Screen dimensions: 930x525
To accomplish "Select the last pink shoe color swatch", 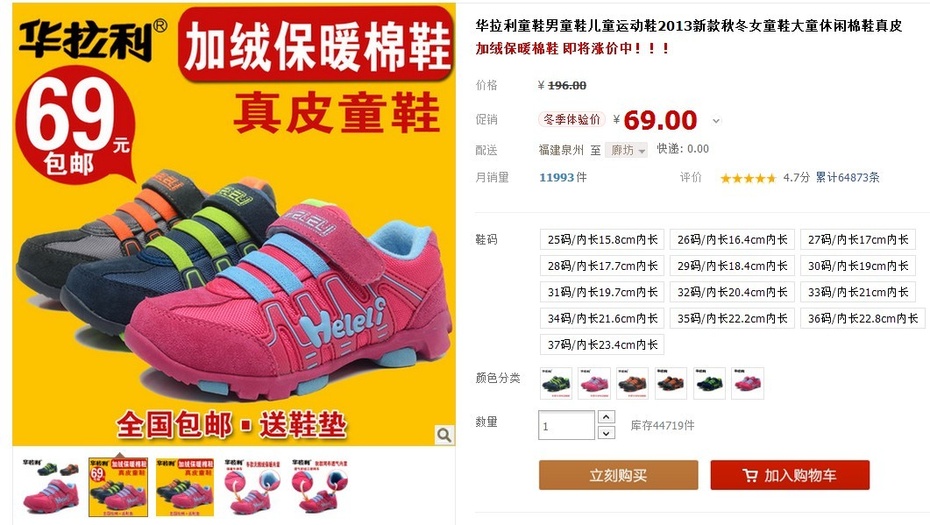I will [747, 383].
